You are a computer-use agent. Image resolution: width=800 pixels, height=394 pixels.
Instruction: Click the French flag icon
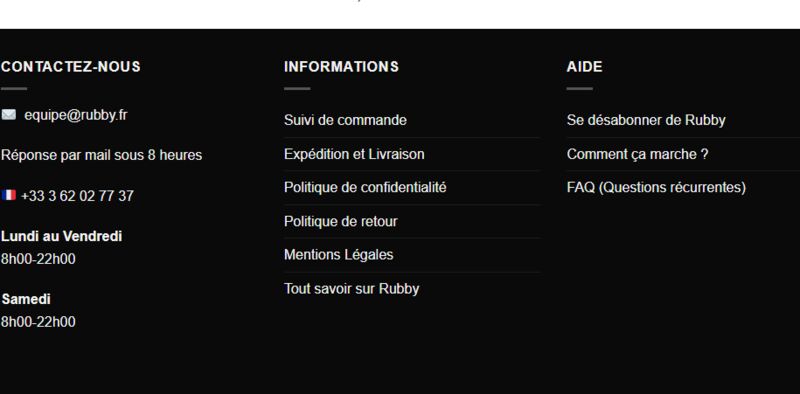9,195
